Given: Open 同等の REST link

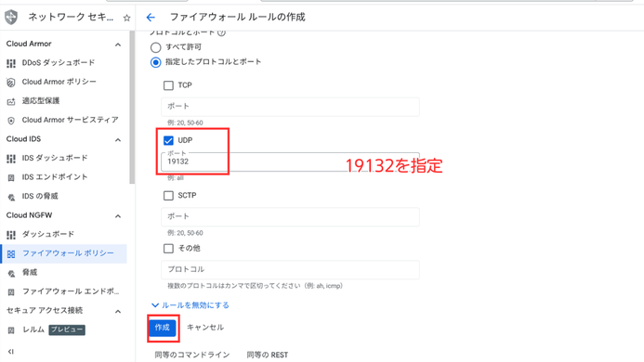Looking at the screenshot, I should click(x=268, y=355).
